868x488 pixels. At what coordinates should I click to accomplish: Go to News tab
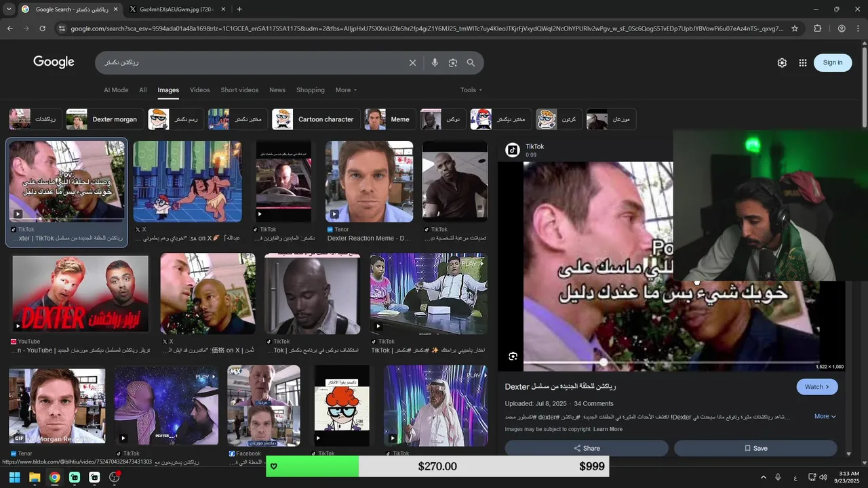point(277,90)
